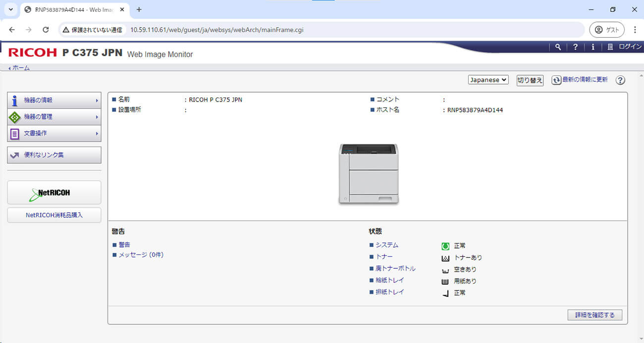
Task: Open help via question mark header icon
Action: click(575, 47)
